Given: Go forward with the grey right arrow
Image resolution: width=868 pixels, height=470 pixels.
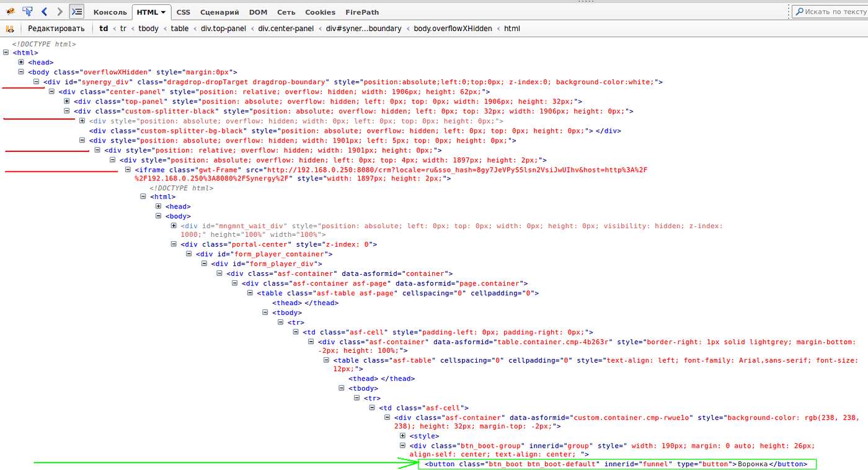Looking at the screenshot, I should (60, 12).
